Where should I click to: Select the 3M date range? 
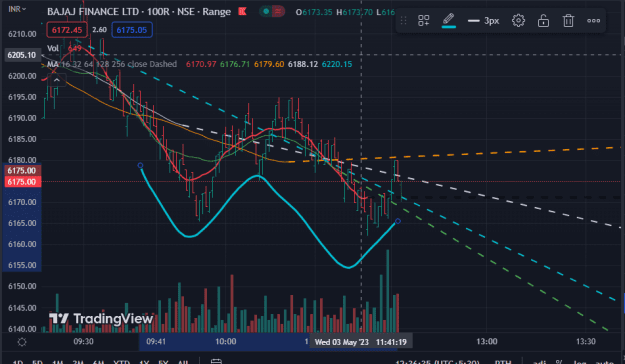tap(78, 362)
